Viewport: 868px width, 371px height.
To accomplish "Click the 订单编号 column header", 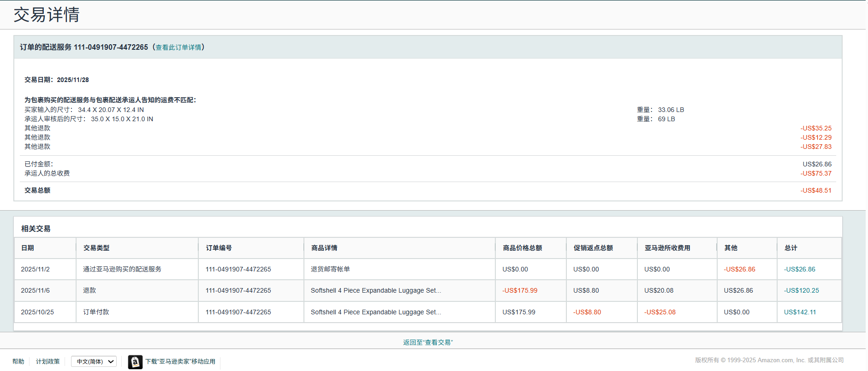I will (x=219, y=248).
